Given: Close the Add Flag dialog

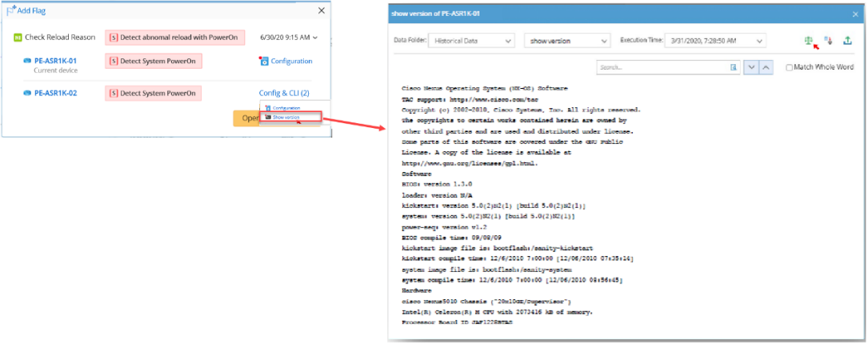Looking at the screenshot, I should (321, 10).
